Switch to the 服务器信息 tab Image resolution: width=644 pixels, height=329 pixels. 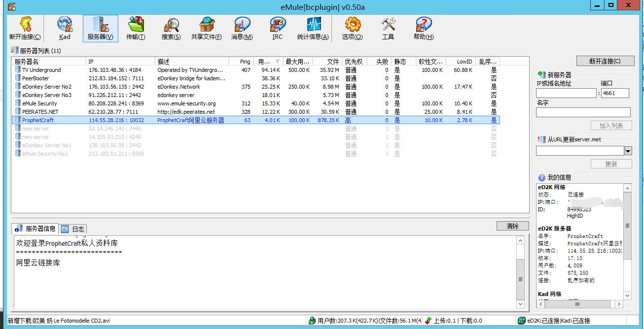(x=36, y=229)
